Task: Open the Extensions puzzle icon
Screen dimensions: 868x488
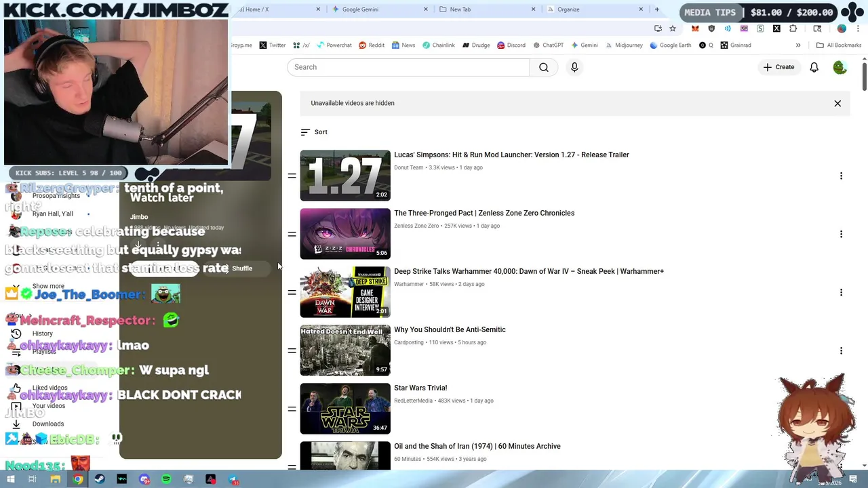Action: pos(793,28)
